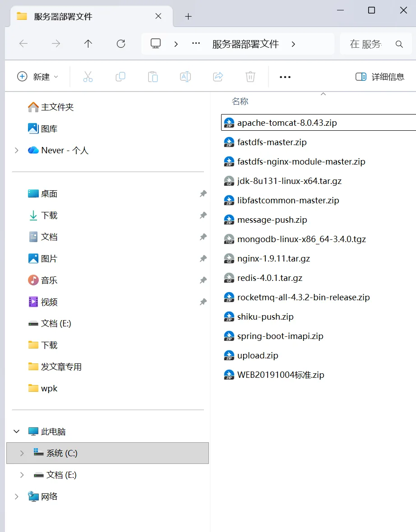
Task: Expand the 网络 node
Action: (x=16, y=497)
